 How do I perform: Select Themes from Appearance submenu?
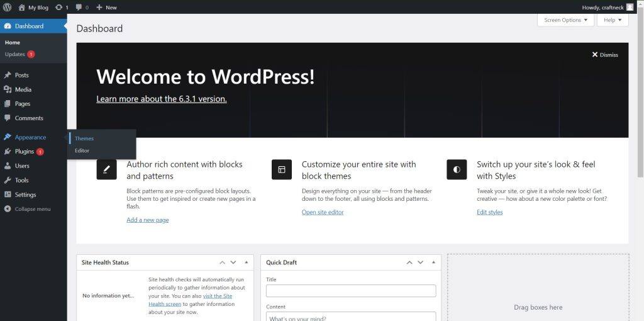click(x=84, y=138)
